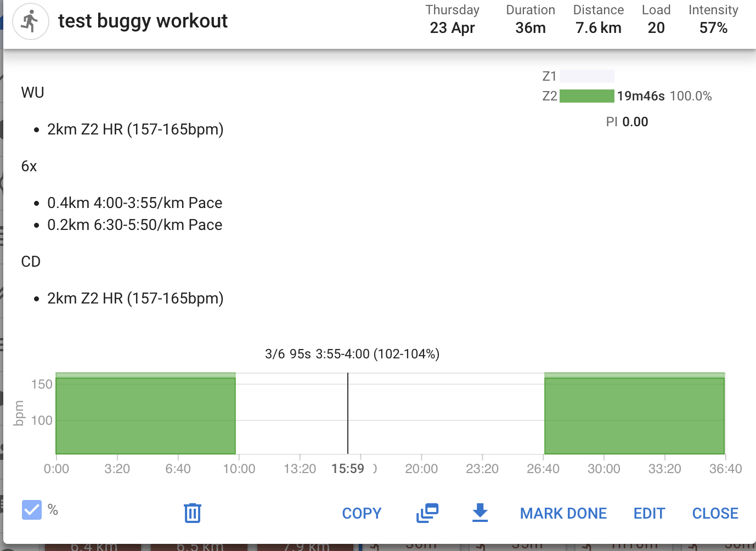Click the Load 20 stat
This screenshot has width=756, height=551.
(656, 19)
